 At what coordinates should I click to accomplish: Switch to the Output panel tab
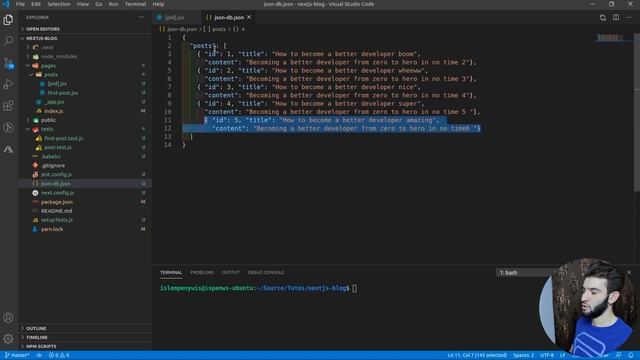tap(230, 272)
